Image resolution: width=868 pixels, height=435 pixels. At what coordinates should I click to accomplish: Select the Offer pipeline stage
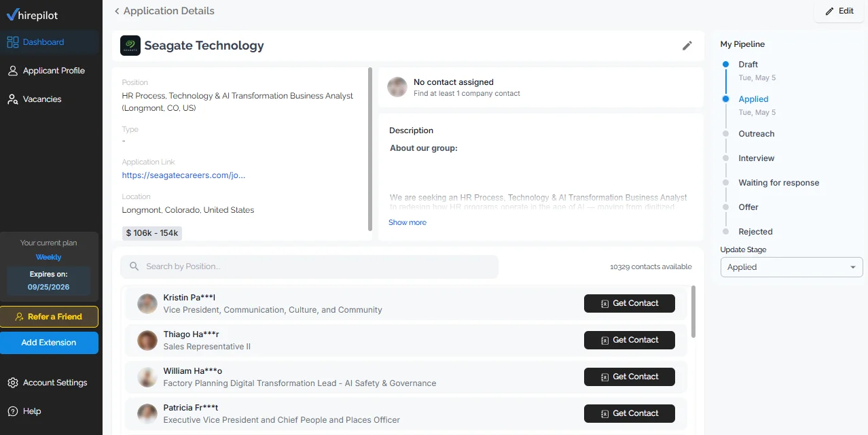(x=748, y=207)
